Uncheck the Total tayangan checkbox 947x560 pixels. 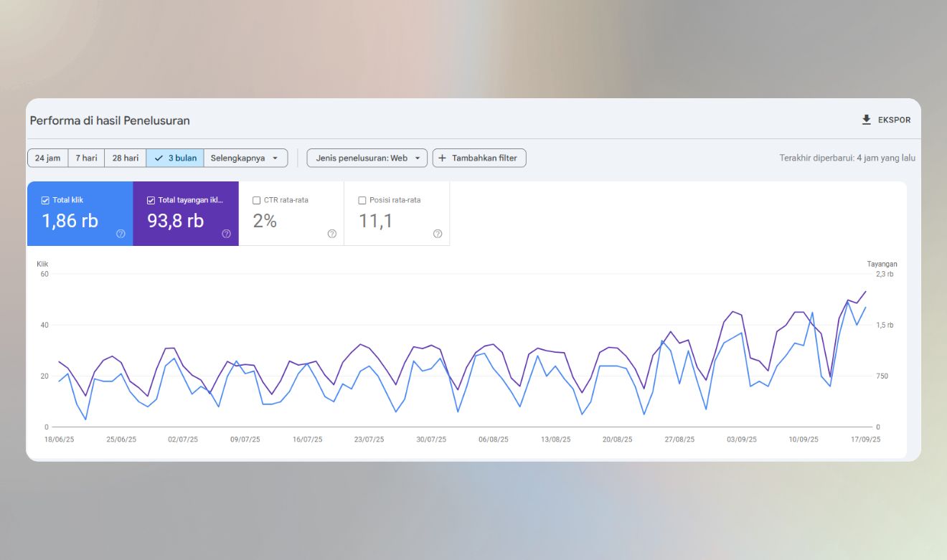click(x=151, y=201)
